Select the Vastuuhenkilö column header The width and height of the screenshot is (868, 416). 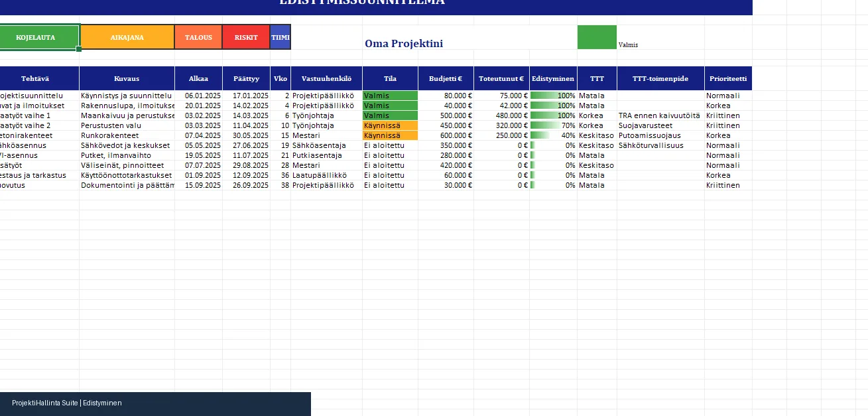click(326, 78)
